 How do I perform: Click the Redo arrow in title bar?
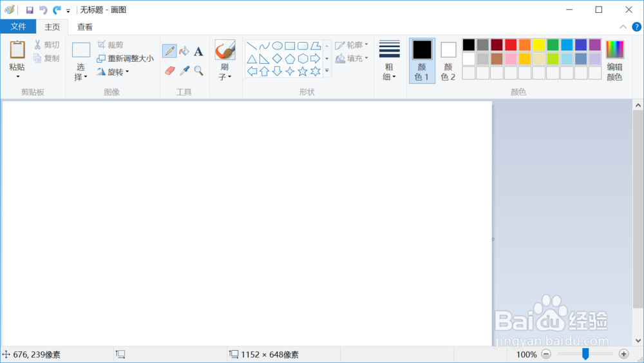tap(57, 10)
